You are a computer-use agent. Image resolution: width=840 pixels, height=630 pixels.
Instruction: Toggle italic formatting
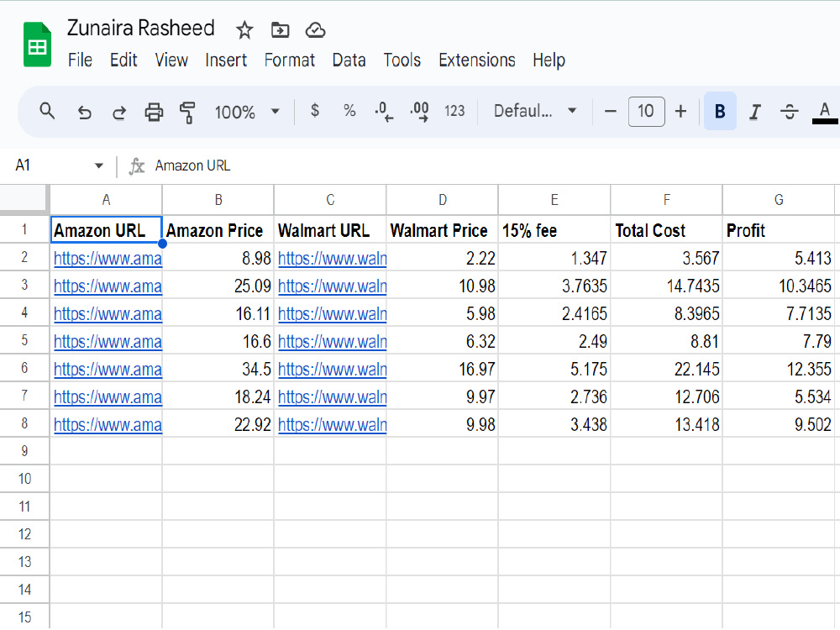(x=755, y=112)
